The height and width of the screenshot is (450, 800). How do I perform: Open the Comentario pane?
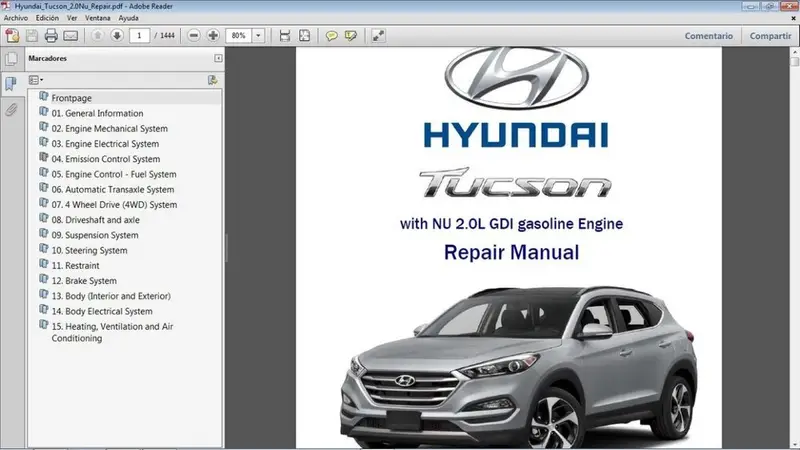[708, 36]
